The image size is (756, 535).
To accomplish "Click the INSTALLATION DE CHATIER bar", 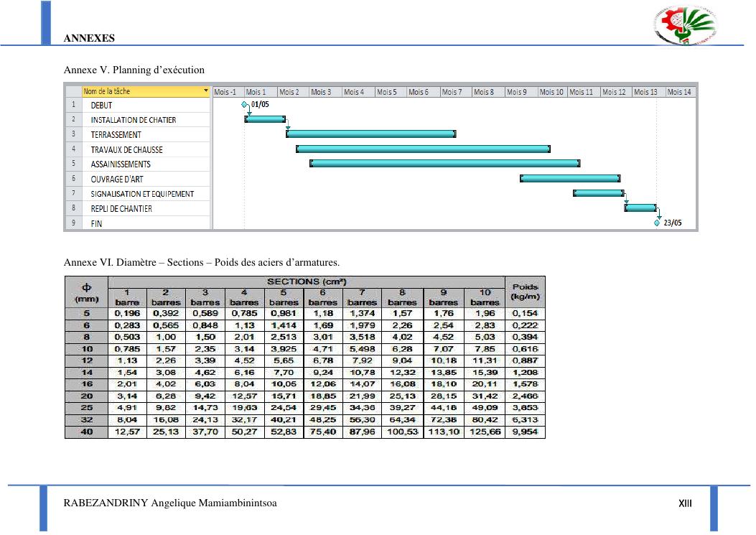I will (265, 119).
